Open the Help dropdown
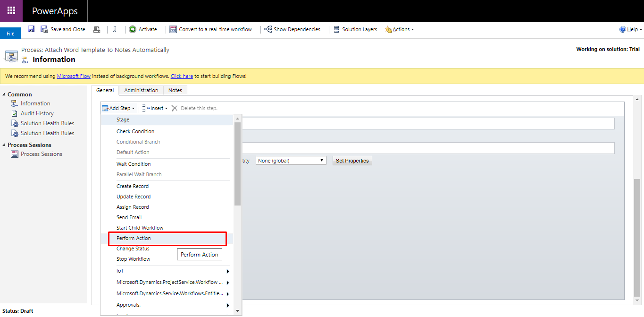Viewport: 644px width, 317px height. [x=631, y=29]
